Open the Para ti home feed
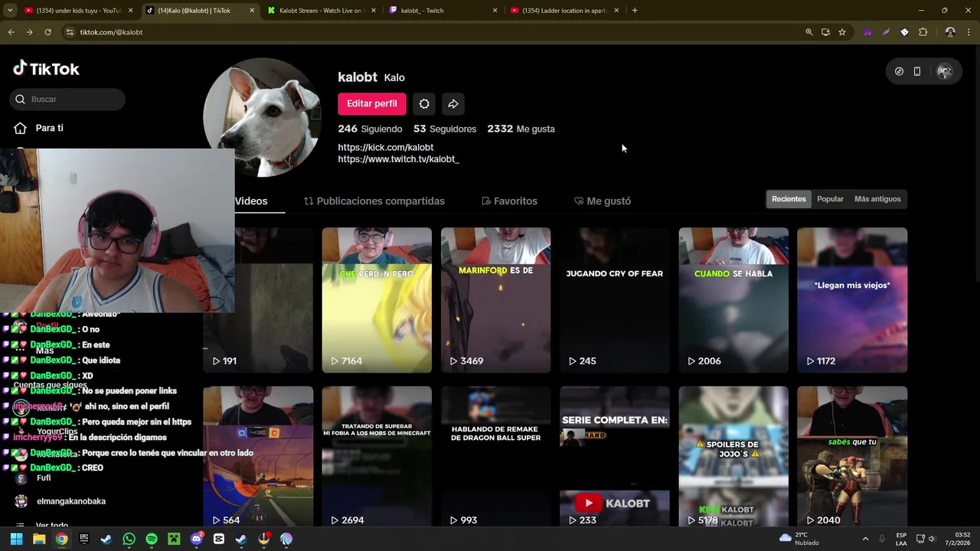The image size is (980, 551). [38, 128]
